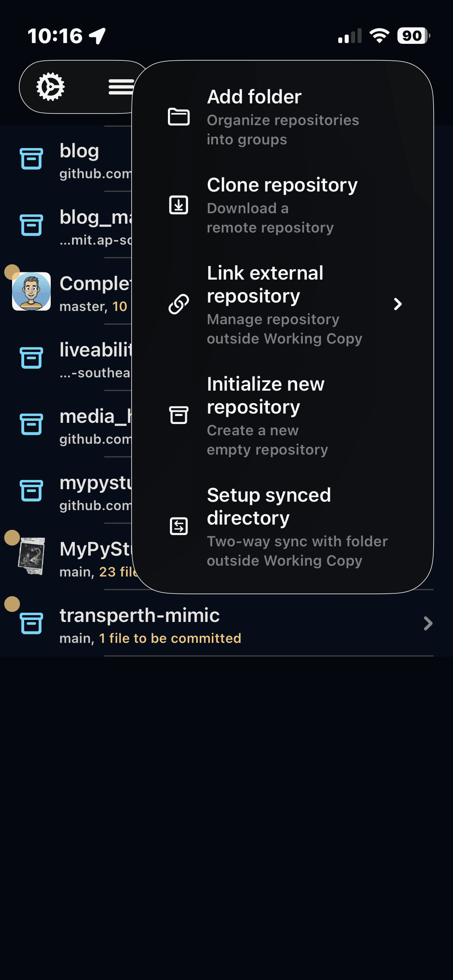
Task: Choose Clone repository from the menu
Action: 283,206
